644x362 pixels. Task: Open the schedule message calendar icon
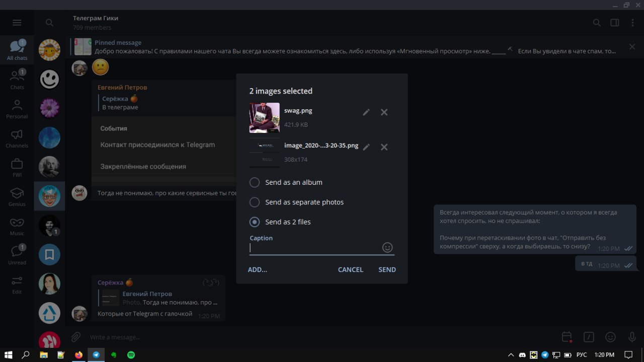pos(567,337)
